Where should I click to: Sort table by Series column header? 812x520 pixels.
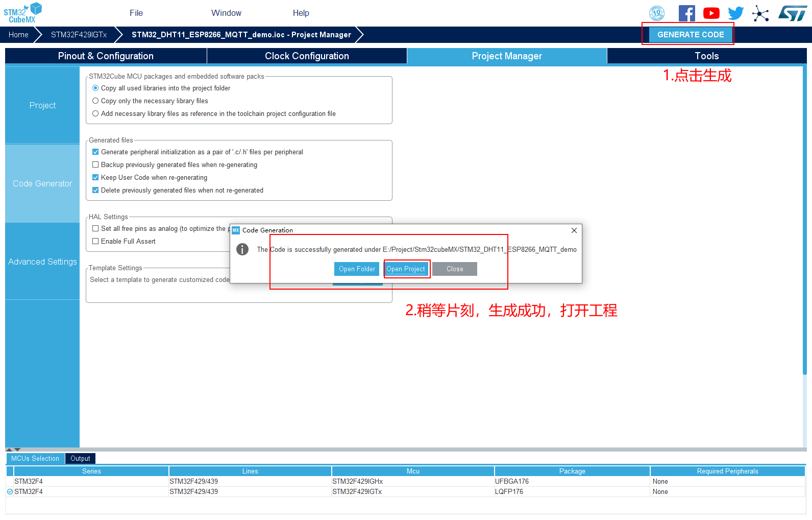click(92, 471)
